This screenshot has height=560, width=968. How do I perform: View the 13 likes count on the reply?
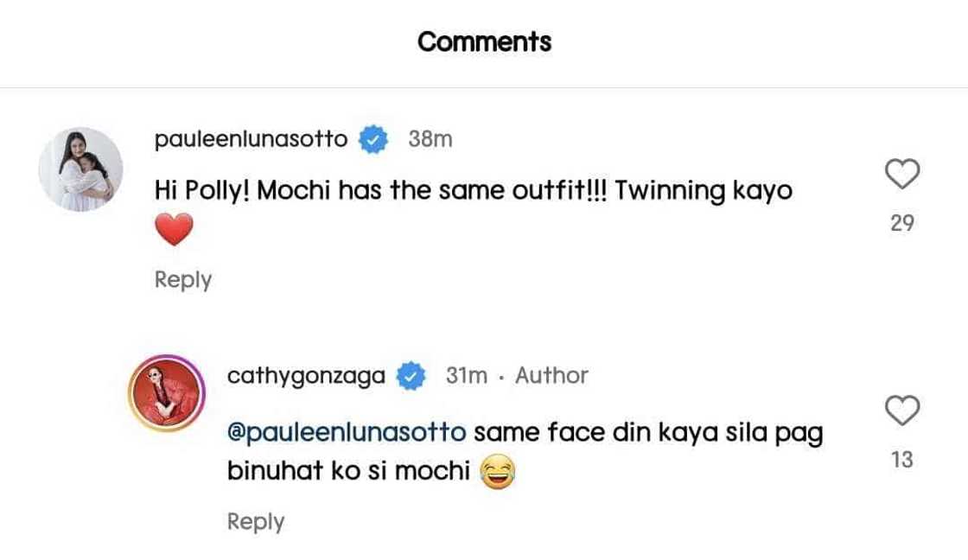coord(902,460)
